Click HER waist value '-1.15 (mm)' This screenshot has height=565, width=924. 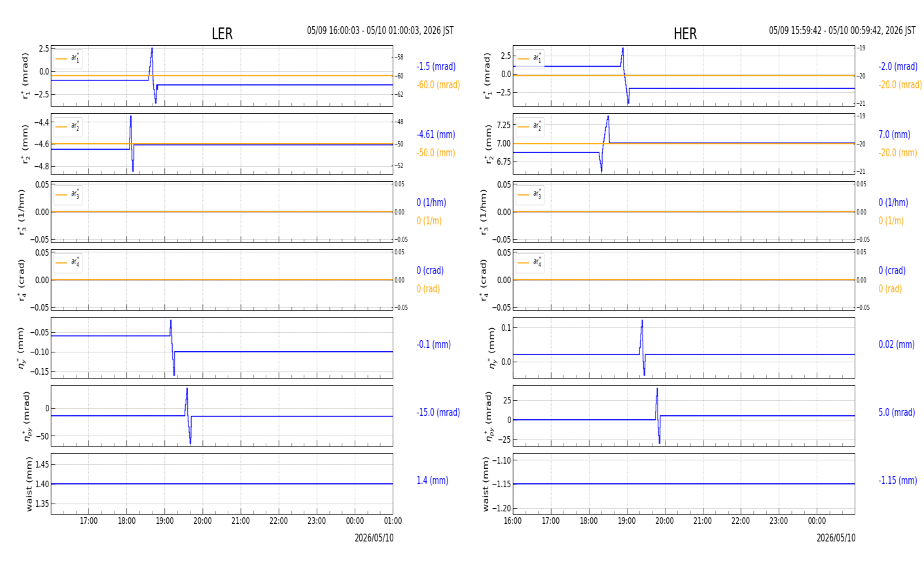897,481
